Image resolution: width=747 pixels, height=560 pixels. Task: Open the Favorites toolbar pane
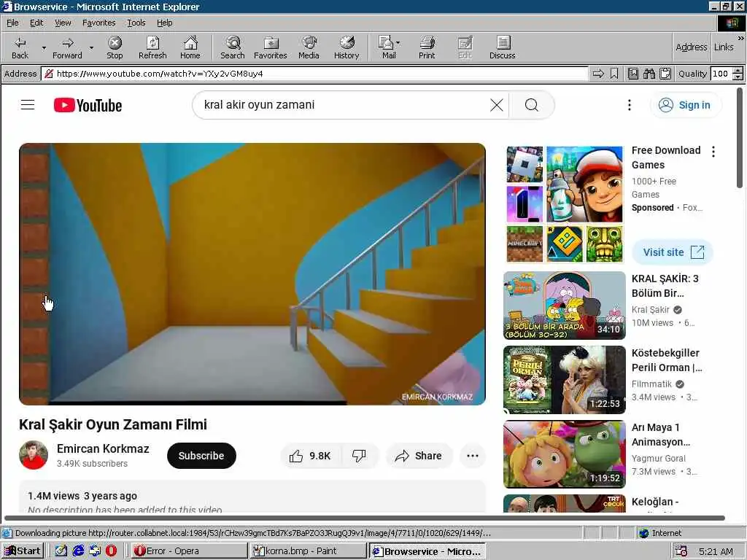coord(271,47)
